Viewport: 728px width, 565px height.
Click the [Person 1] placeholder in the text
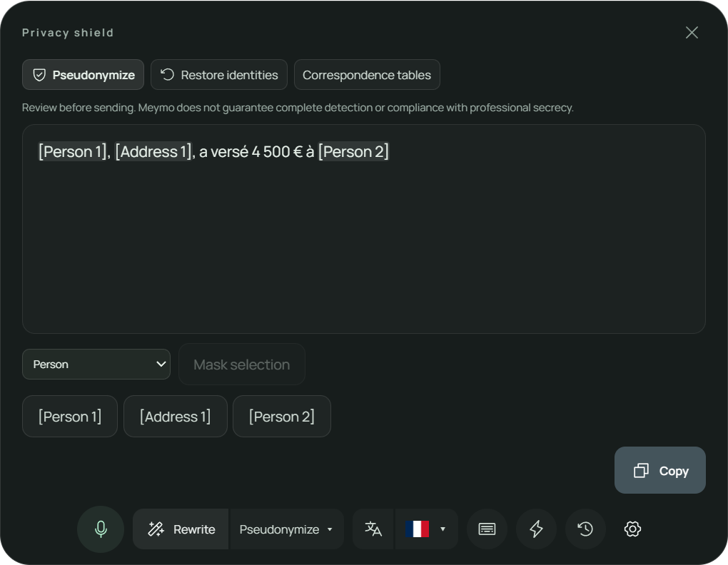pos(72,152)
